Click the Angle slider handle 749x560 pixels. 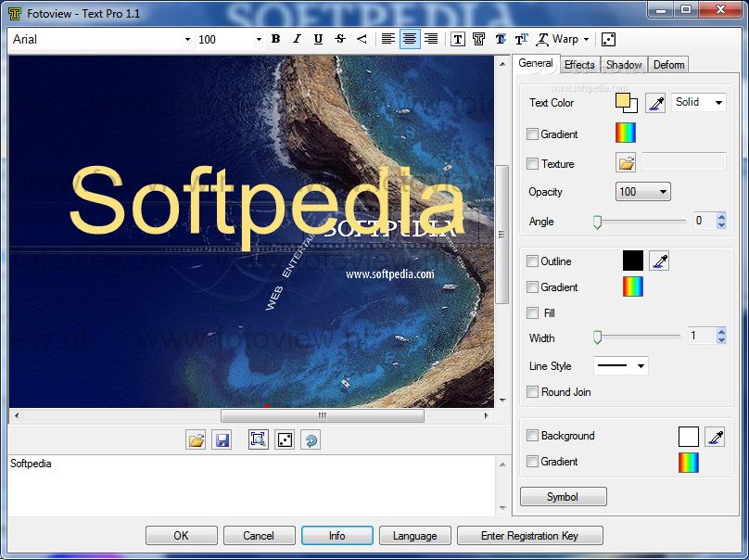[x=597, y=223]
